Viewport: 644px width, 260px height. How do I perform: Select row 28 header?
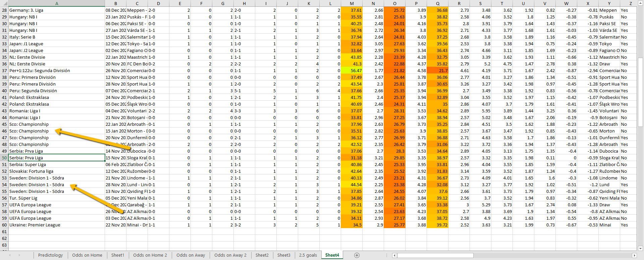click(x=4, y=10)
